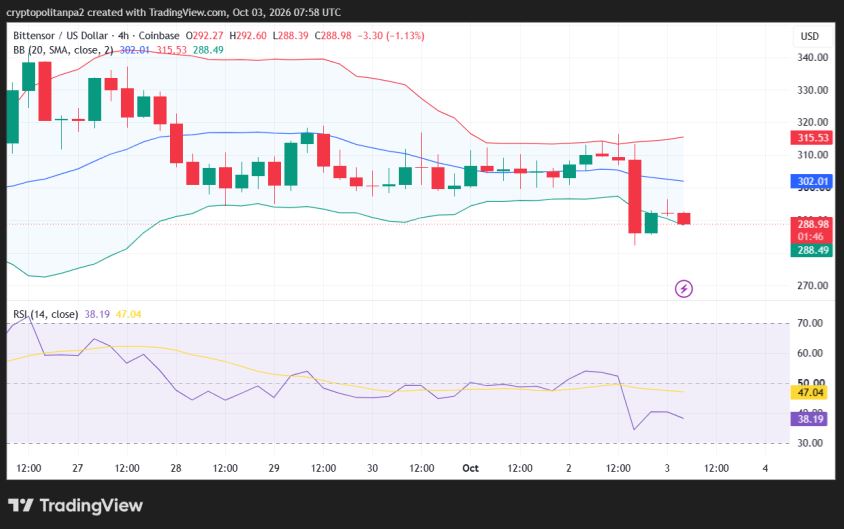
Task: Click the 288.98 current price tag
Action: coord(812,224)
